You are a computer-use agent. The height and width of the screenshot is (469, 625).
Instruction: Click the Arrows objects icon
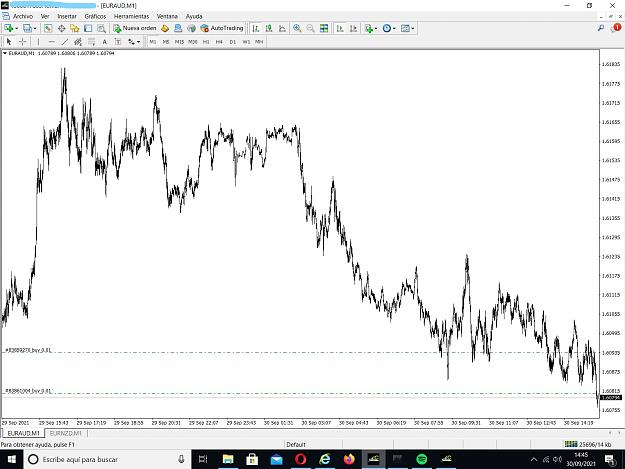[131, 41]
